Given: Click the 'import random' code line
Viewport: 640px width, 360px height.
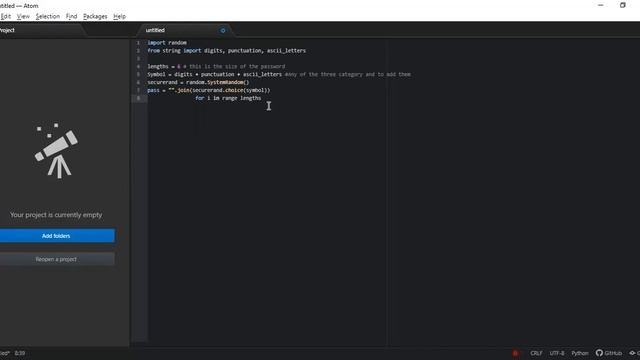Looking at the screenshot, I should pos(167,42).
